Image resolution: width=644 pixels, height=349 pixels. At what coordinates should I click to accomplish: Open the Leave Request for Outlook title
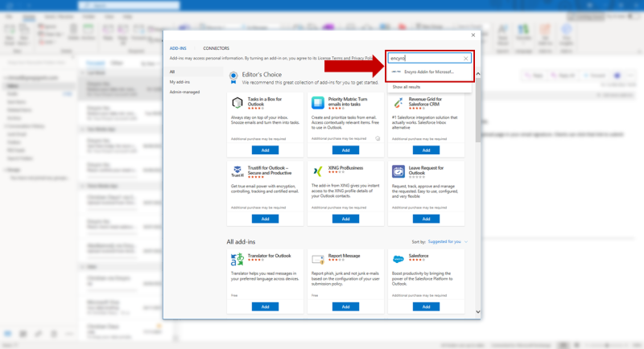(426, 170)
